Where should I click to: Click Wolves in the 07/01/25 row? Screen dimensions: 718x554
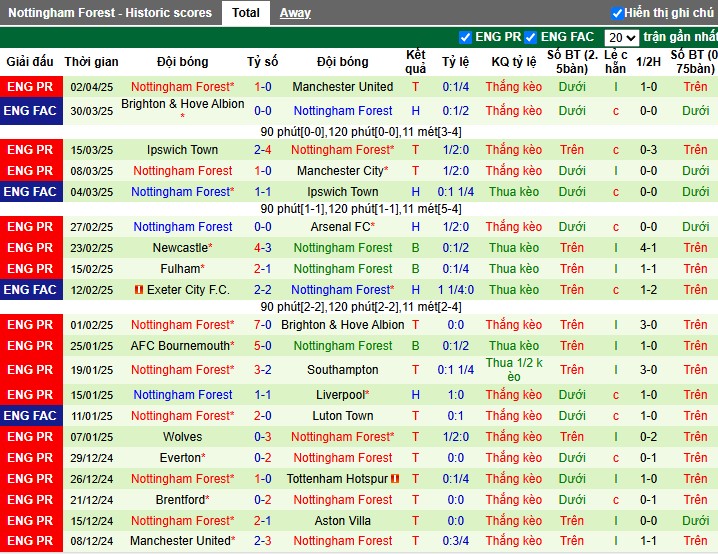click(x=182, y=437)
